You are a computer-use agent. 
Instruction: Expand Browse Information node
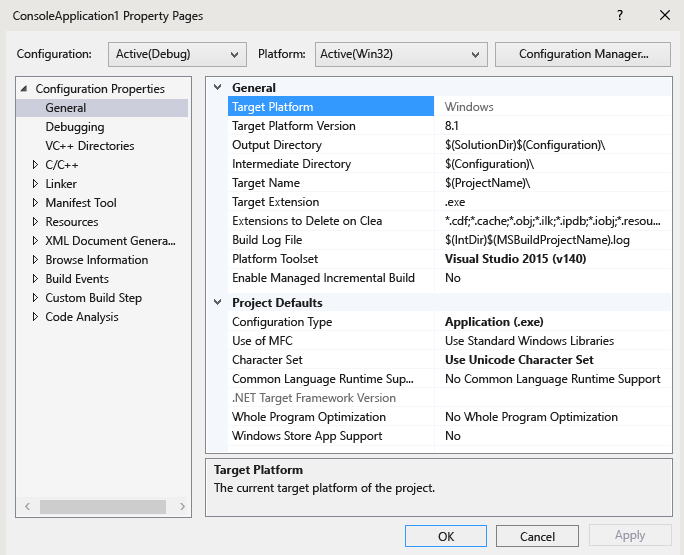tap(35, 260)
